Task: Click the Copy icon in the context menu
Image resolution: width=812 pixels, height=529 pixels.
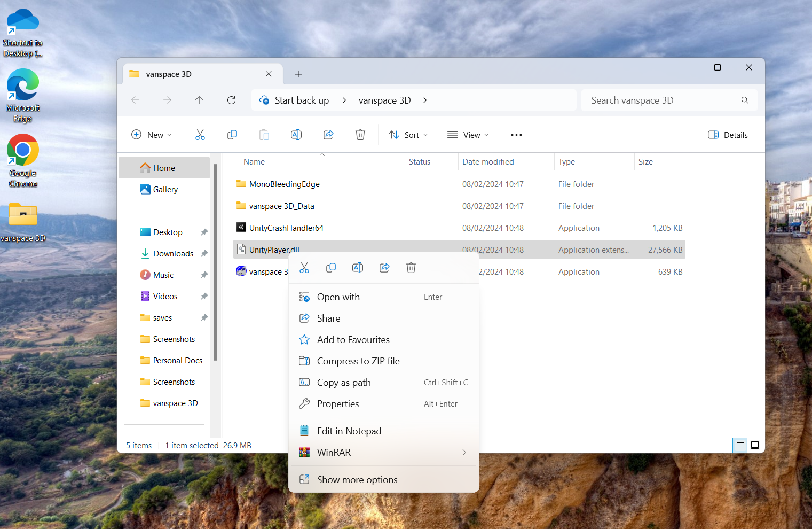Action: pyautogui.click(x=331, y=268)
